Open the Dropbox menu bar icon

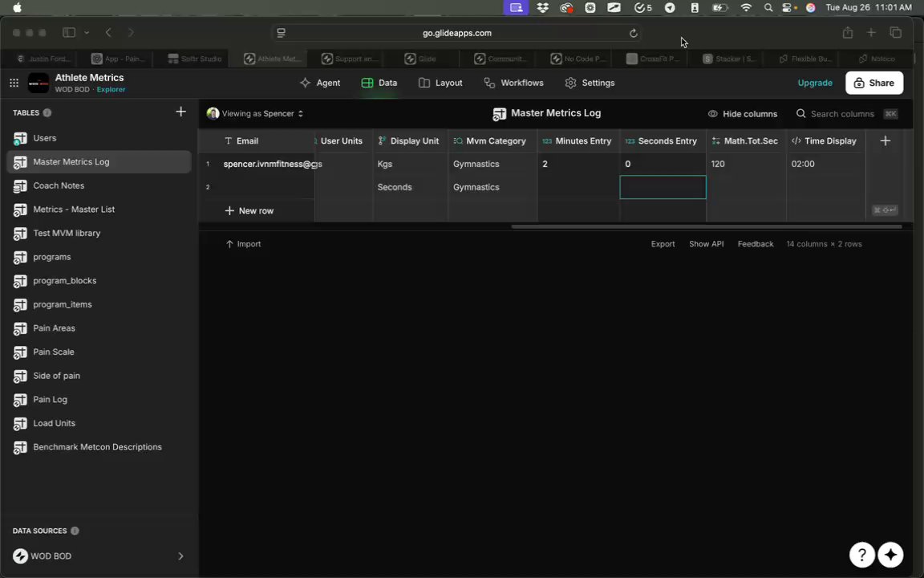(542, 8)
